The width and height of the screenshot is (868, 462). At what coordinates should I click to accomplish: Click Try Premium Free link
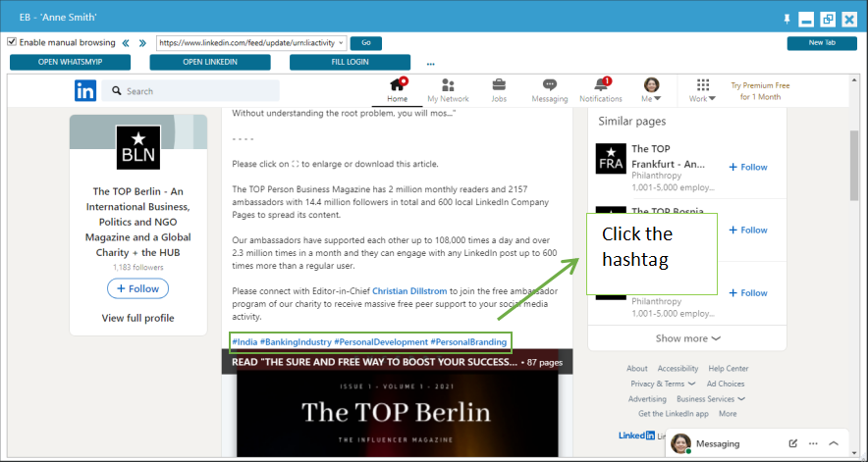(760, 91)
